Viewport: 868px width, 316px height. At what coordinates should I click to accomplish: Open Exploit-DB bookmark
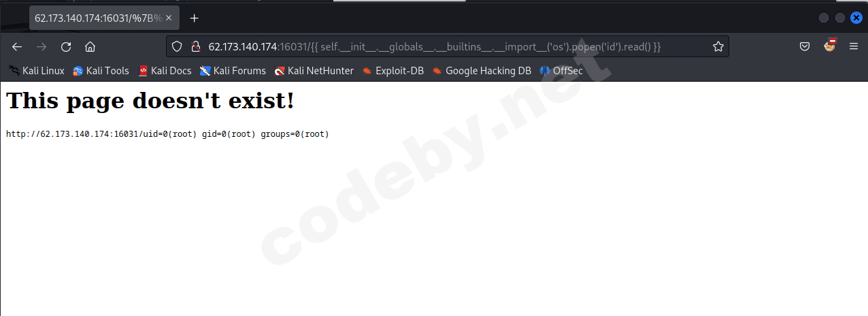pyautogui.click(x=393, y=71)
